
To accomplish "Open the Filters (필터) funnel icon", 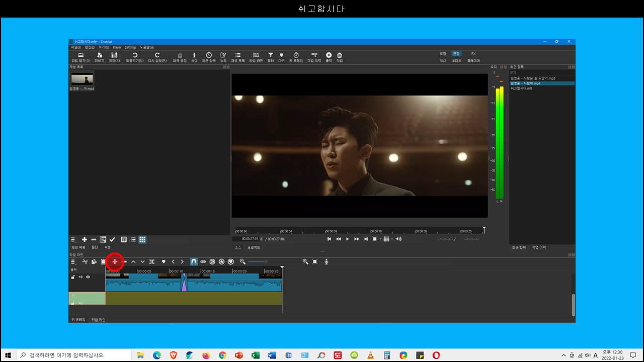I will (x=271, y=55).
